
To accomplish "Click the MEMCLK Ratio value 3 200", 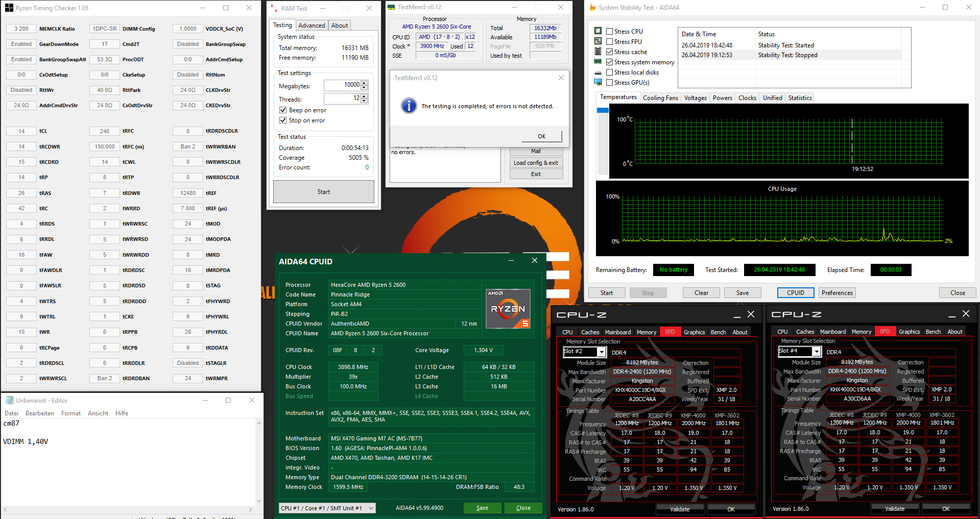I will pos(21,29).
